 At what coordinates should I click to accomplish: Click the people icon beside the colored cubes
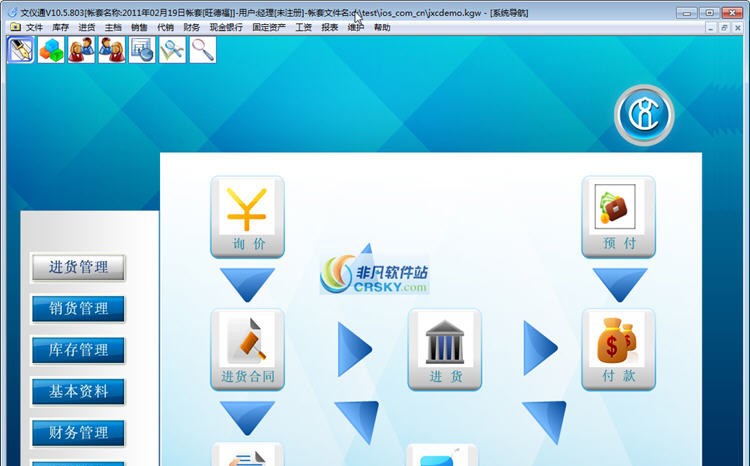(x=81, y=50)
